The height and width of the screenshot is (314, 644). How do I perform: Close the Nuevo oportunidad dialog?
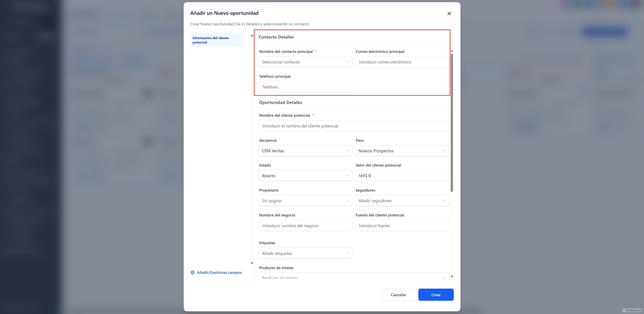point(449,13)
